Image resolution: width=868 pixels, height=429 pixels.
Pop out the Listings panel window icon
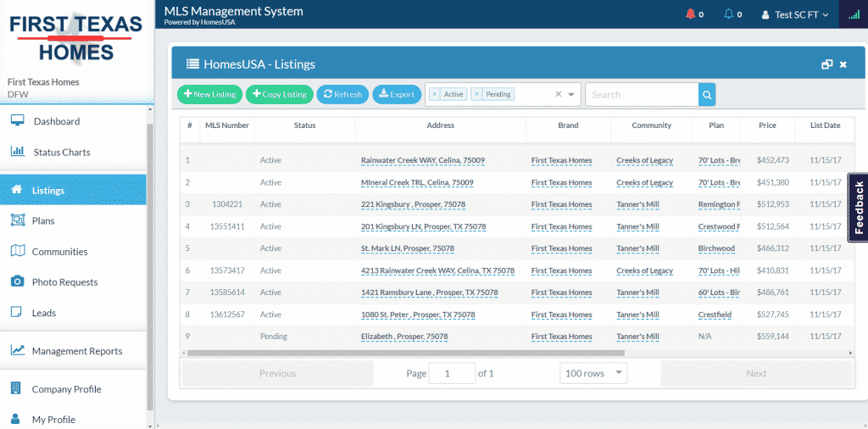coord(826,64)
